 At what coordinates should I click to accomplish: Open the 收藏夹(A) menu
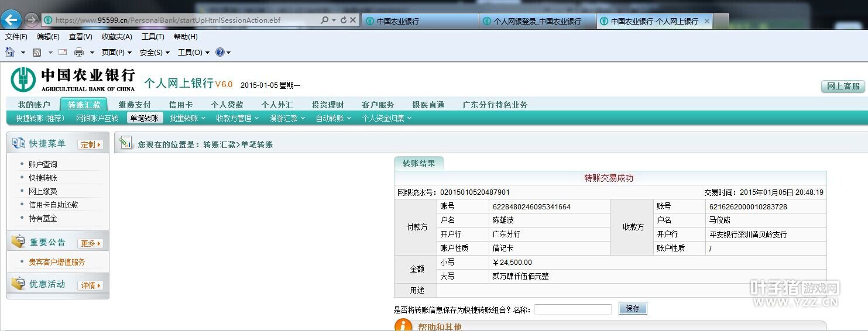[117, 37]
